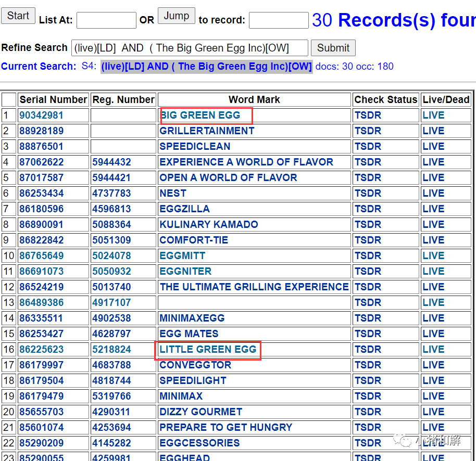Click LIVE link in NEST row
The width and height of the screenshot is (476, 461).
433,194
